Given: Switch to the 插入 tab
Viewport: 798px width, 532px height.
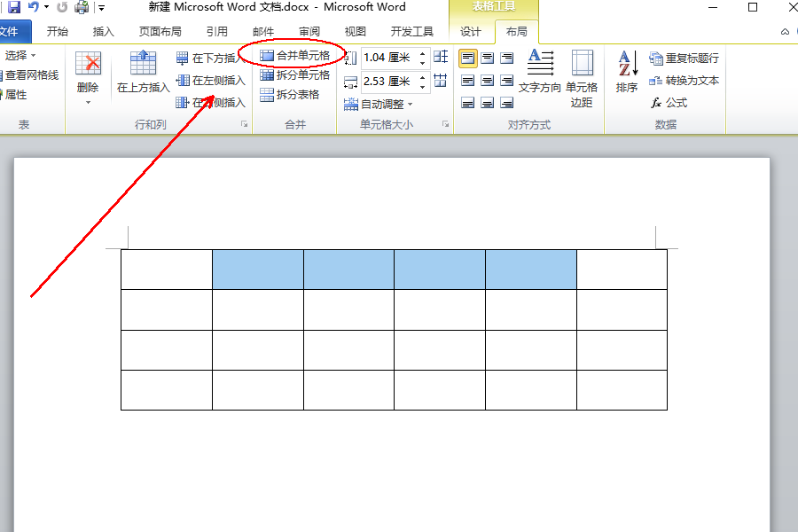Looking at the screenshot, I should click(104, 32).
